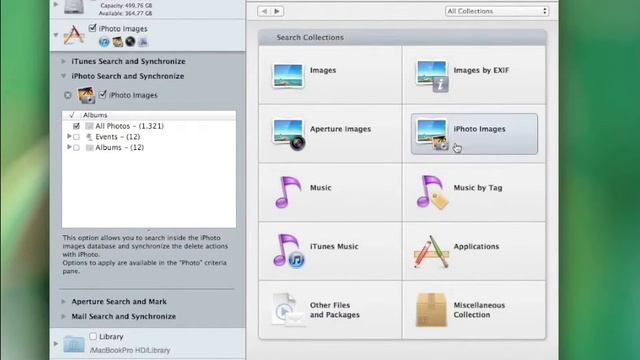Go forward with the right arrow button
640x360 pixels.
click(x=277, y=11)
